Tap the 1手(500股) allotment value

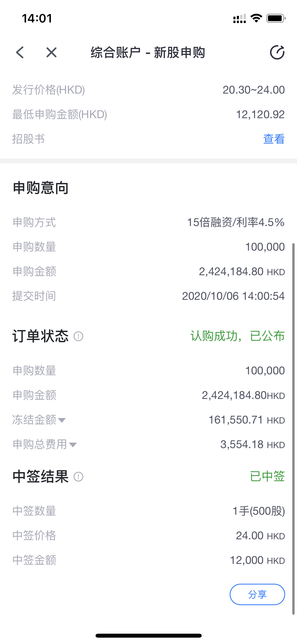pos(259,511)
